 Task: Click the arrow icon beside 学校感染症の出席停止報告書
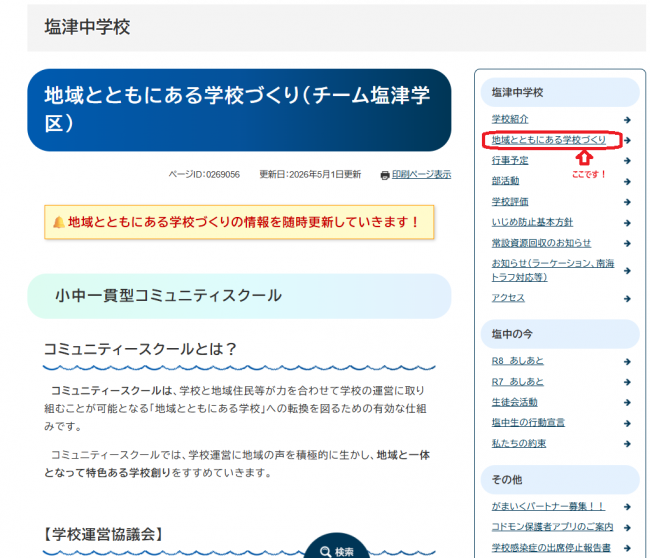[627, 548]
